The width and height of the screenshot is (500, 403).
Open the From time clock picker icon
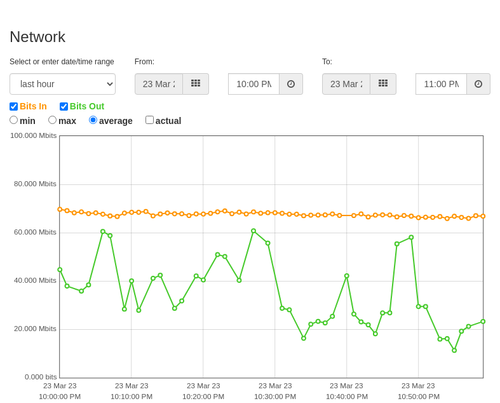coord(291,84)
